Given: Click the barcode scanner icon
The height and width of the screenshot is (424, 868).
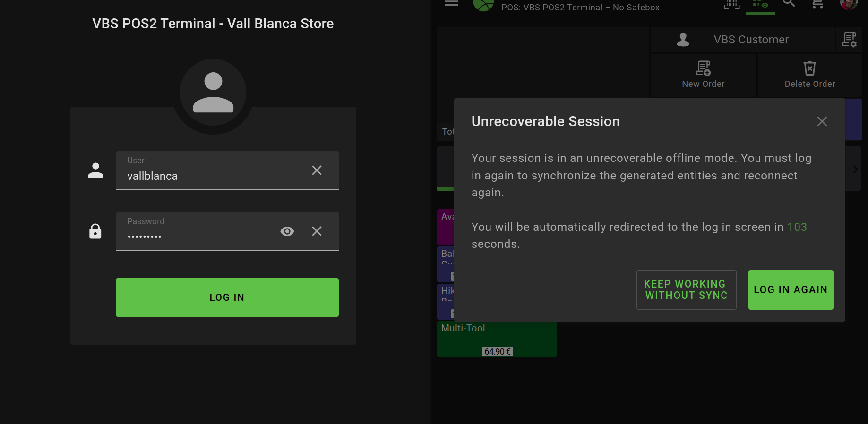Looking at the screenshot, I should [x=731, y=4].
